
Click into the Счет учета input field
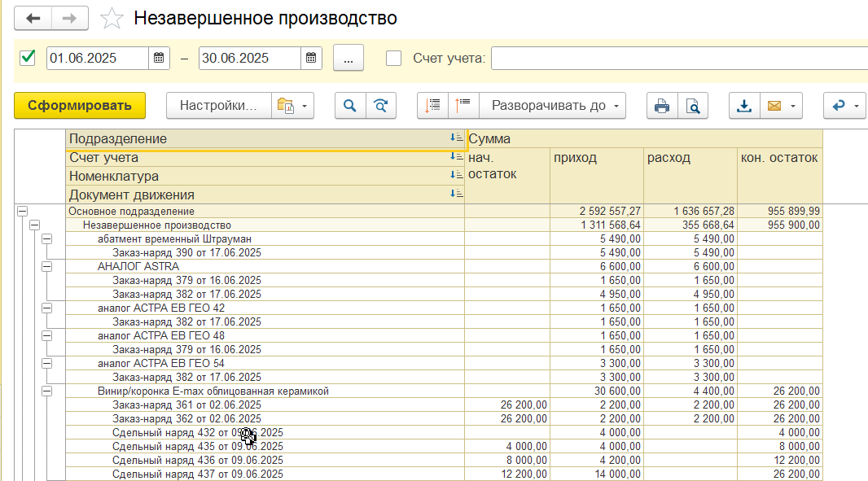click(679, 58)
